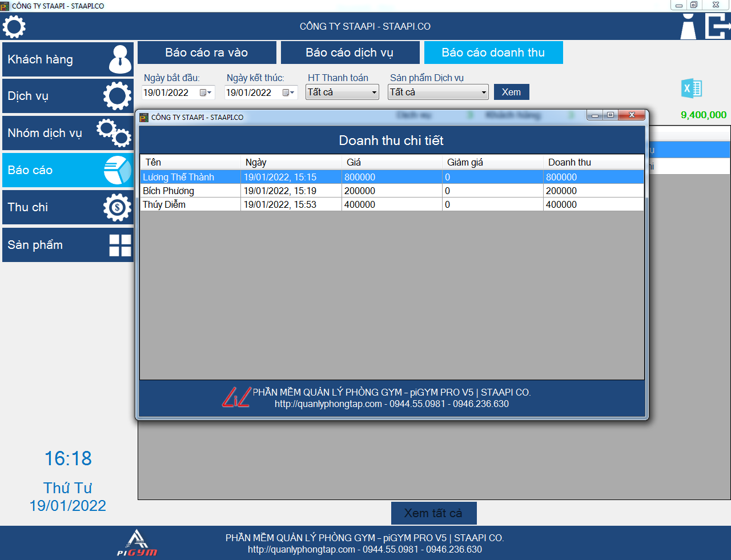
Task: Open Ngày bắt đầu date picker
Action: coord(206,92)
